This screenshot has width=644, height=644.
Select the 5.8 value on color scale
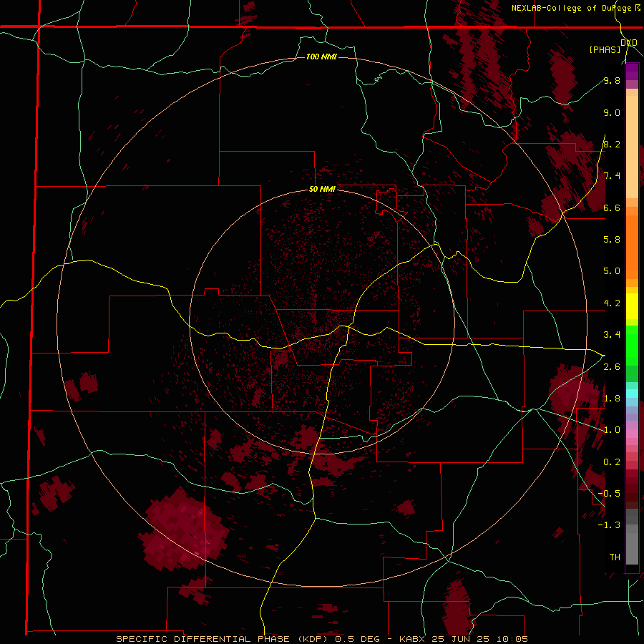click(612, 240)
